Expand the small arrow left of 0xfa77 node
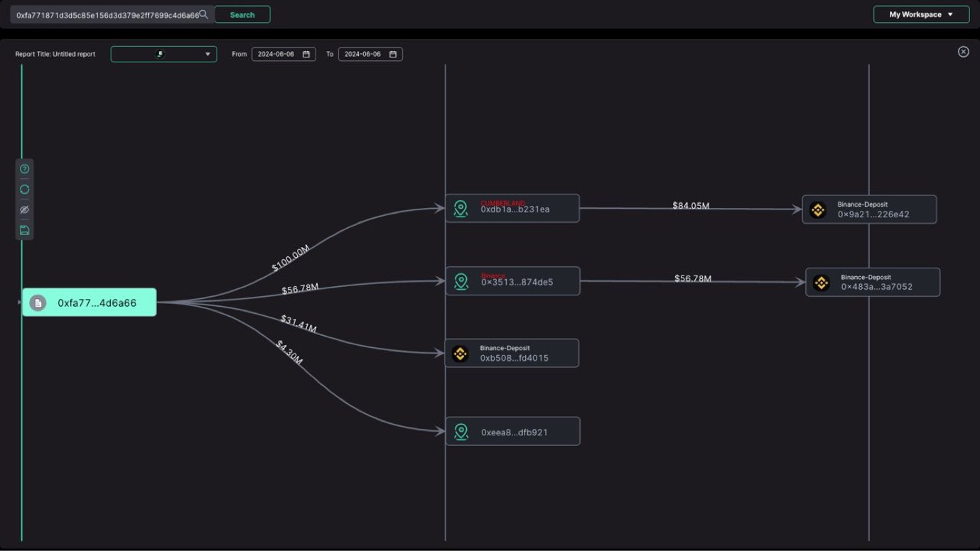 (19, 302)
